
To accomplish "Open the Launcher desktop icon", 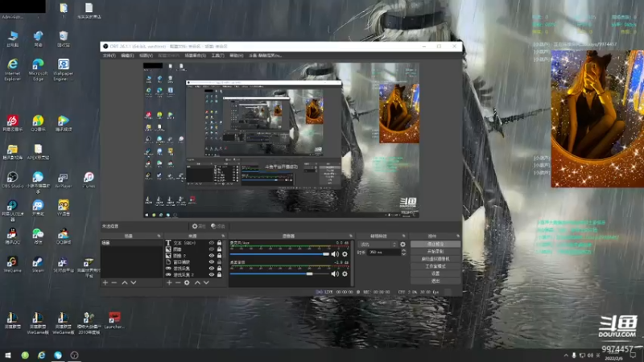I will pyautogui.click(x=114, y=320).
